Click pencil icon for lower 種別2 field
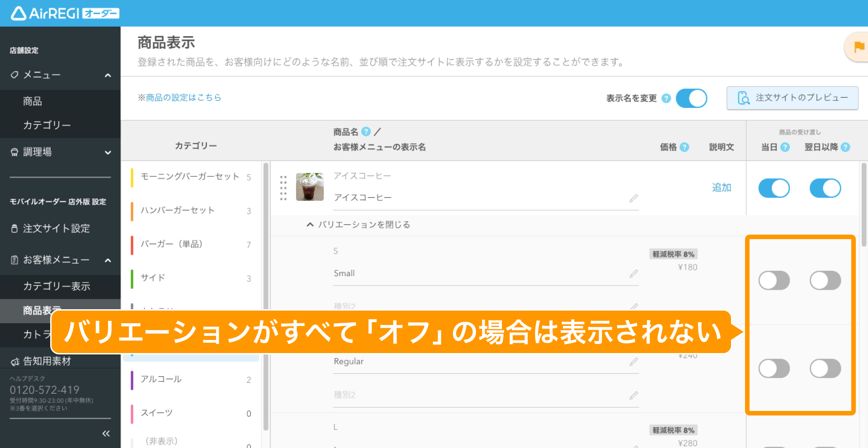868x448 pixels. coord(634,395)
